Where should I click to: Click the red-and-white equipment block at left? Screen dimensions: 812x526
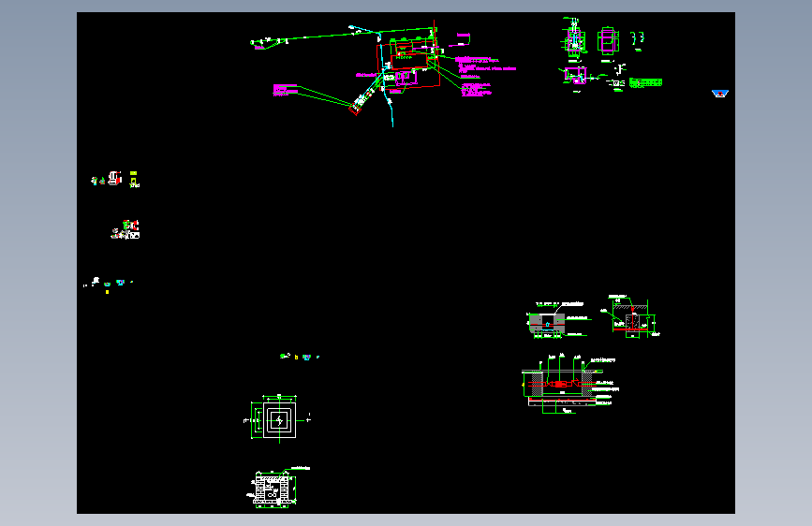tap(115, 178)
